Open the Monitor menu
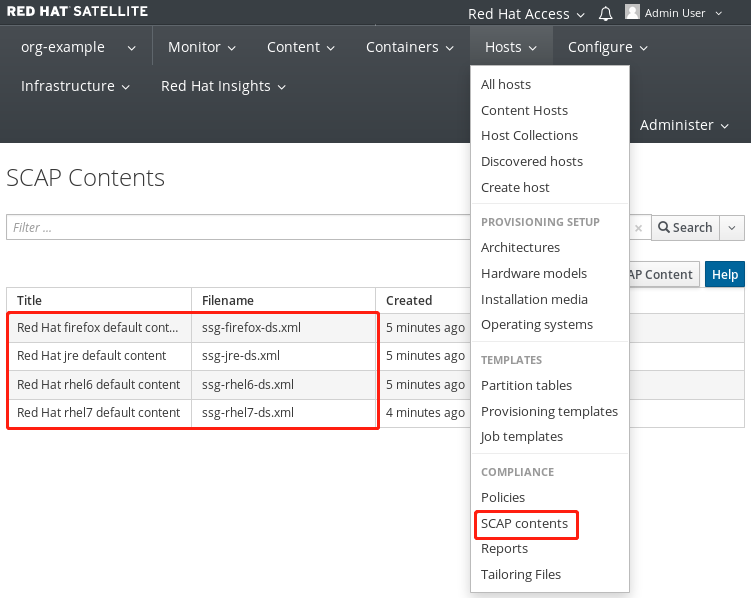 tap(201, 47)
